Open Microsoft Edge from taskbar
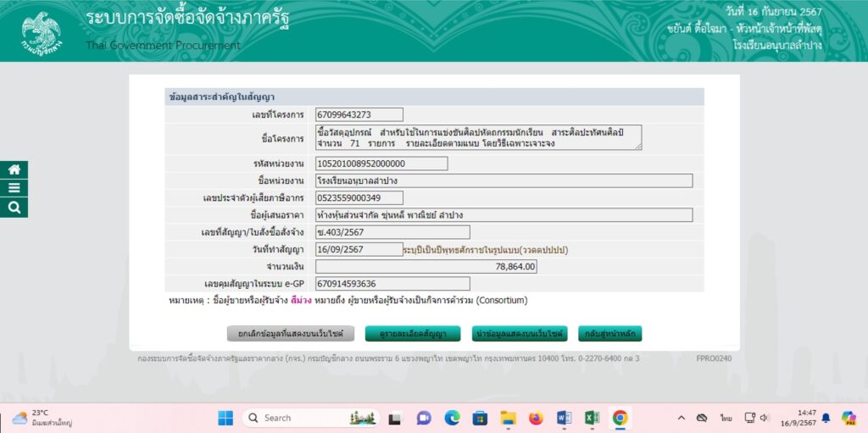The width and height of the screenshot is (868, 433). [x=452, y=418]
